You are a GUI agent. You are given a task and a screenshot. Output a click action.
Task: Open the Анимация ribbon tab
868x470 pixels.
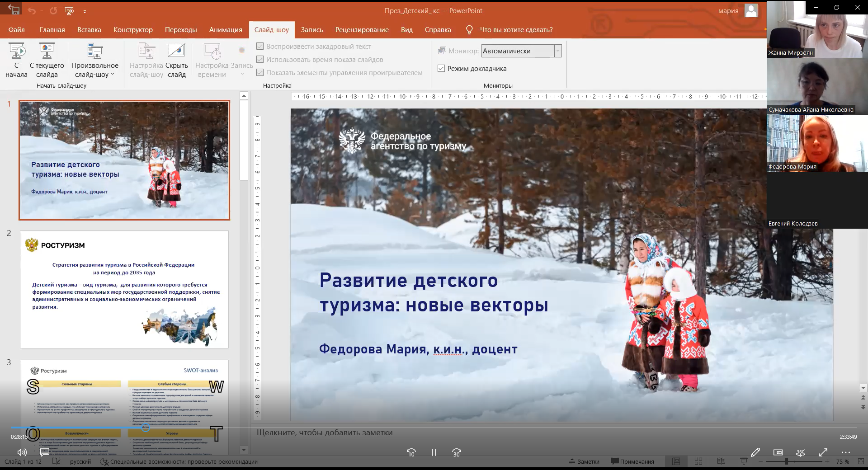(x=226, y=30)
